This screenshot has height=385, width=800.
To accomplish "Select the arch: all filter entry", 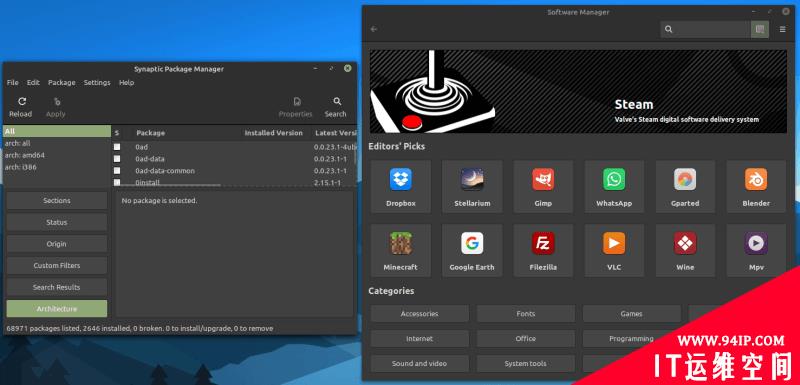I will point(57,143).
